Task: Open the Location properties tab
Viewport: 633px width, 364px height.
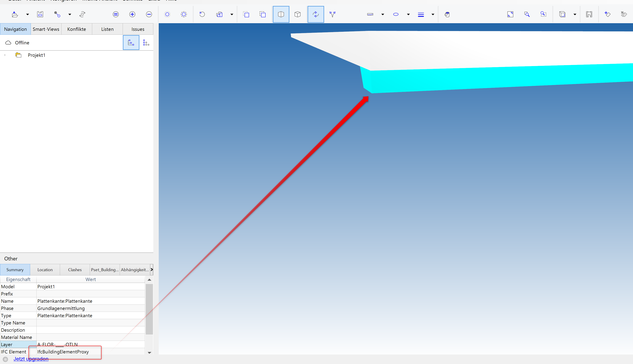Action: pos(45,270)
